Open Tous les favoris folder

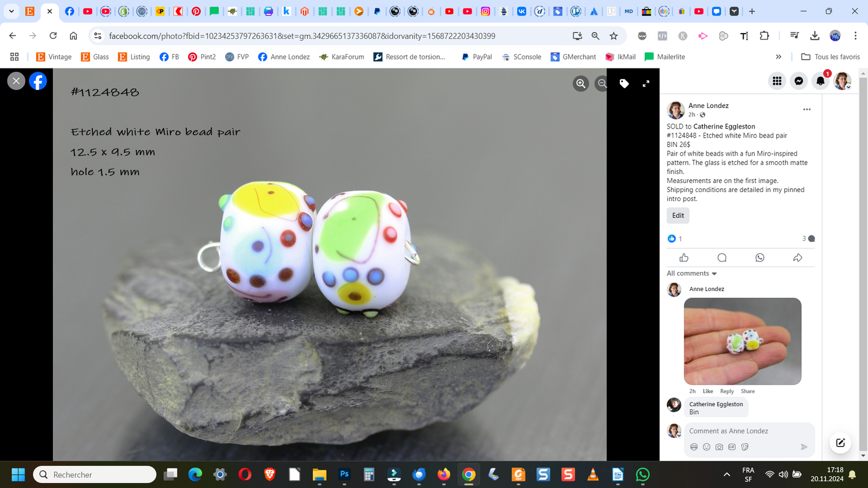click(831, 57)
